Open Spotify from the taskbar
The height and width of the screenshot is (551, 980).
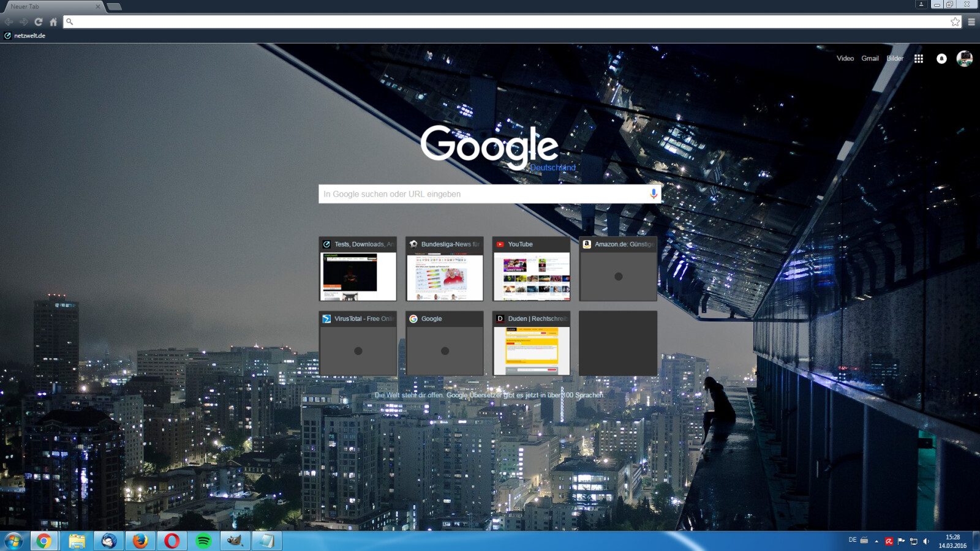pyautogui.click(x=204, y=541)
